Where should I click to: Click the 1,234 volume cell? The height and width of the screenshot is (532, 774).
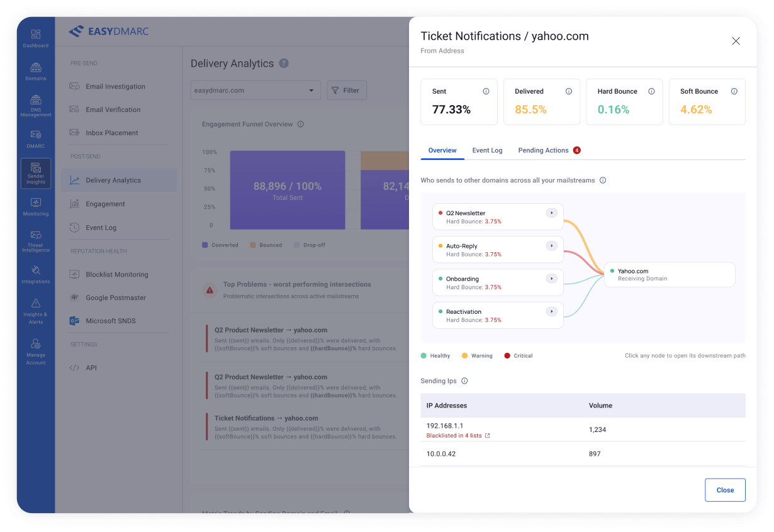point(597,430)
